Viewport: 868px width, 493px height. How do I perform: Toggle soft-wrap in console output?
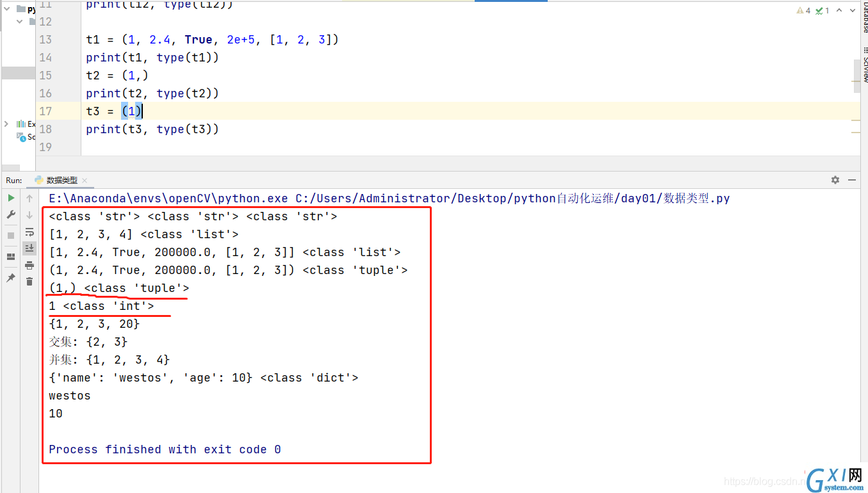point(29,232)
